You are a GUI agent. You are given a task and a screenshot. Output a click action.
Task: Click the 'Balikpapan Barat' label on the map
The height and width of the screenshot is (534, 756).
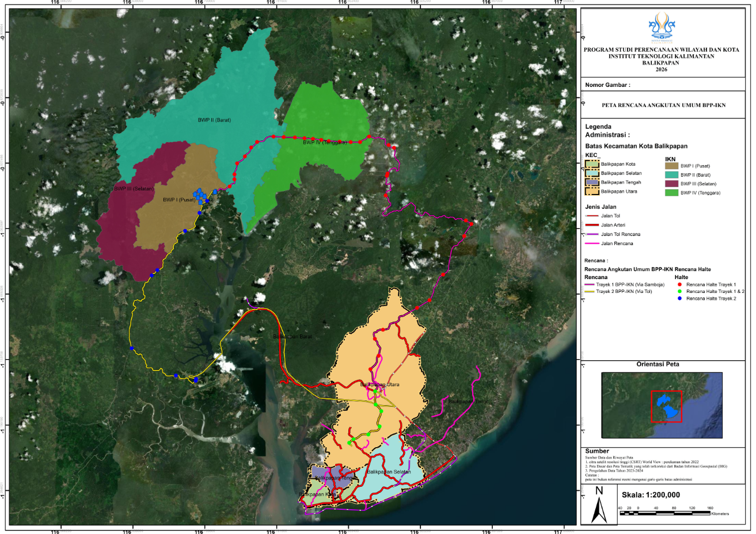coord(292,337)
